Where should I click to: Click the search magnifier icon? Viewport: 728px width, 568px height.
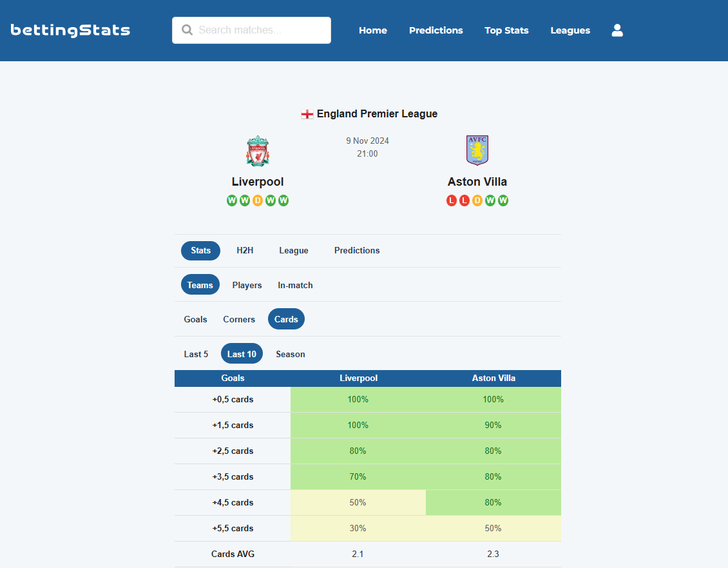(x=187, y=30)
